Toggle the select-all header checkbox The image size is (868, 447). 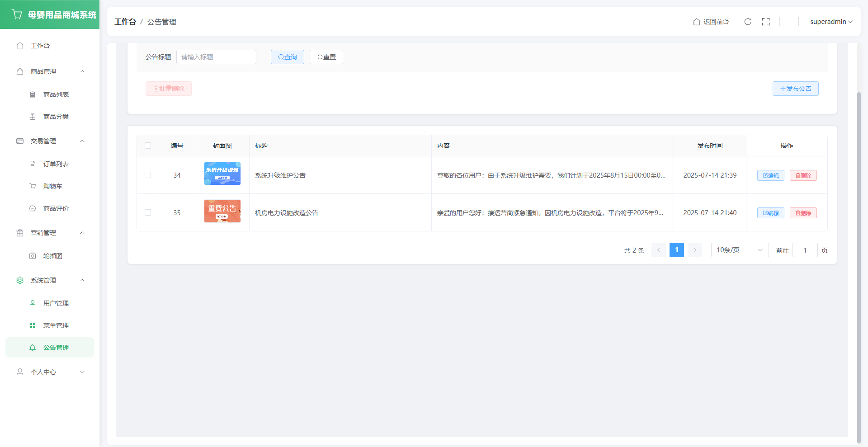(x=148, y=146)
